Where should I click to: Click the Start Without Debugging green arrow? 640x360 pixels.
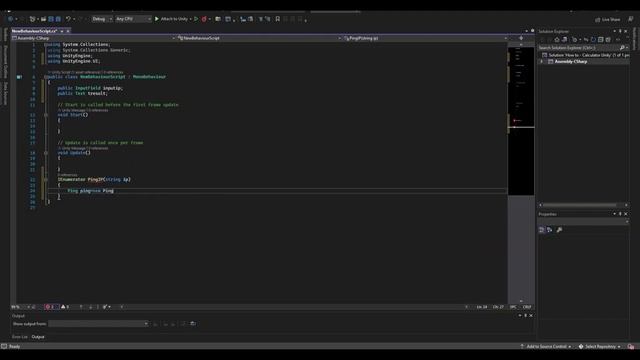coord(196,19)
